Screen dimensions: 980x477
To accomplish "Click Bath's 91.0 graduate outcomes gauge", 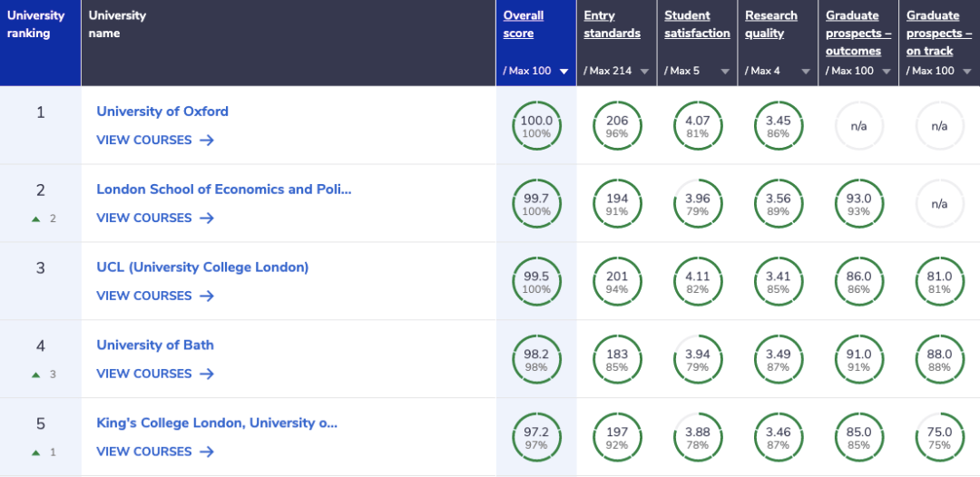I will [859, 360].
